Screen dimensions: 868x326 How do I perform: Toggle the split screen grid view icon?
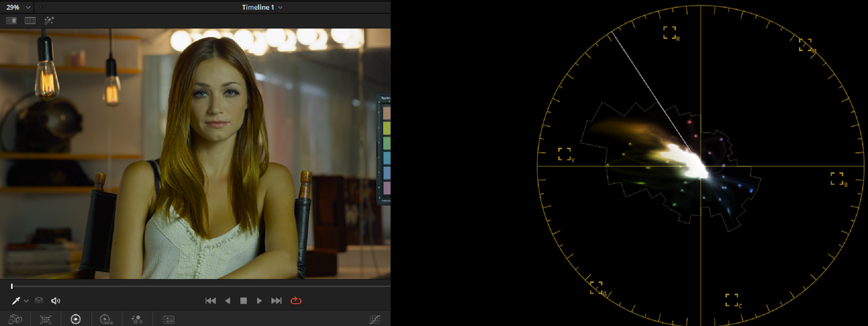(x=30, y=20)
